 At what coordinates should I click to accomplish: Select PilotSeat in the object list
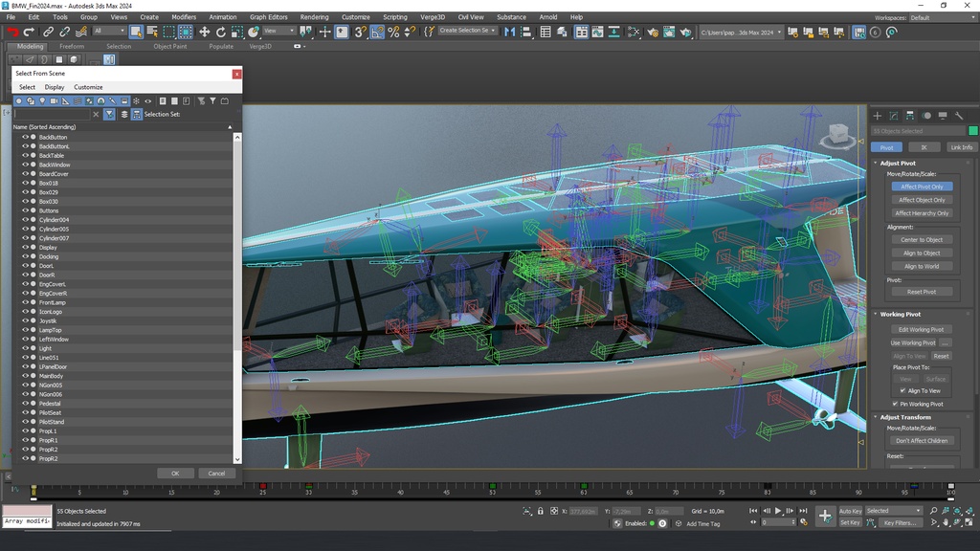pyautogui.click(x=52, y=412)
